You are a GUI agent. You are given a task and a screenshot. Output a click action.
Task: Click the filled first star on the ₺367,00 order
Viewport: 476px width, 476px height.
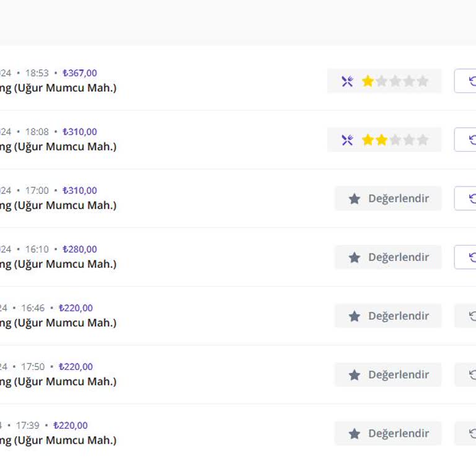point(368,81)
